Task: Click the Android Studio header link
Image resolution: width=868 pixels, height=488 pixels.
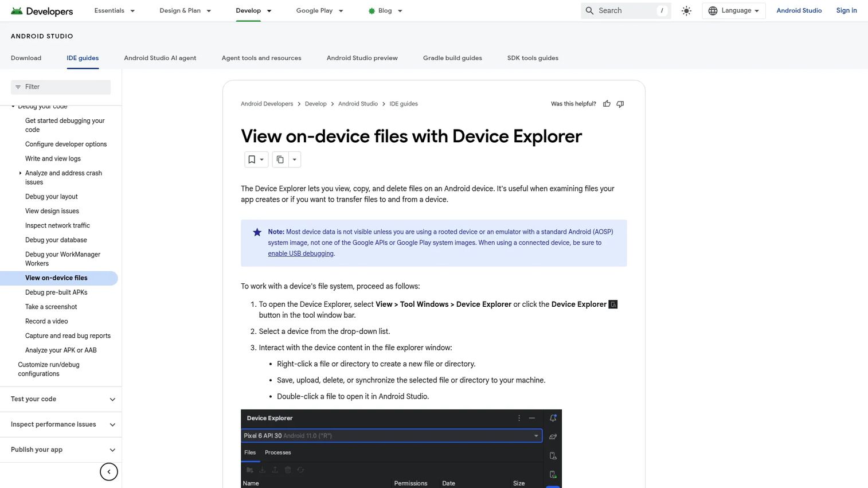Action: 799,11
